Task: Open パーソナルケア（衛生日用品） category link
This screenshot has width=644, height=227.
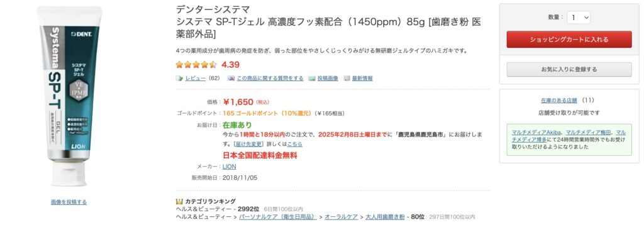Action: [x=277, y=216]
